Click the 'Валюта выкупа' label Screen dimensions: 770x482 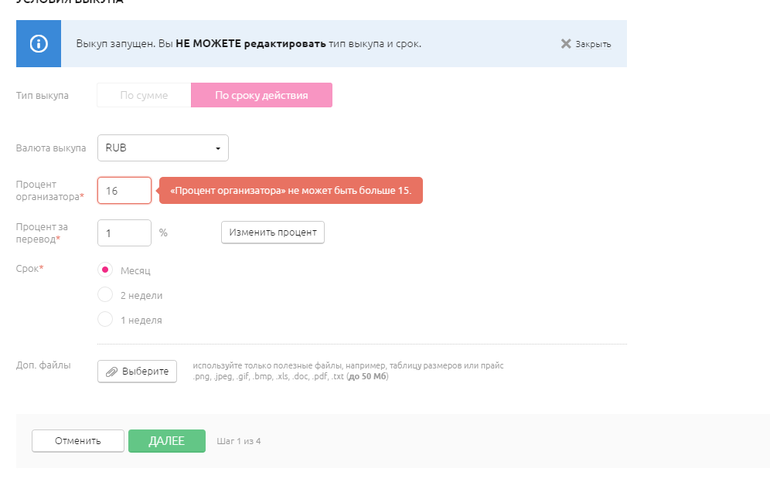pyautogui.click(x=51, y=148)
